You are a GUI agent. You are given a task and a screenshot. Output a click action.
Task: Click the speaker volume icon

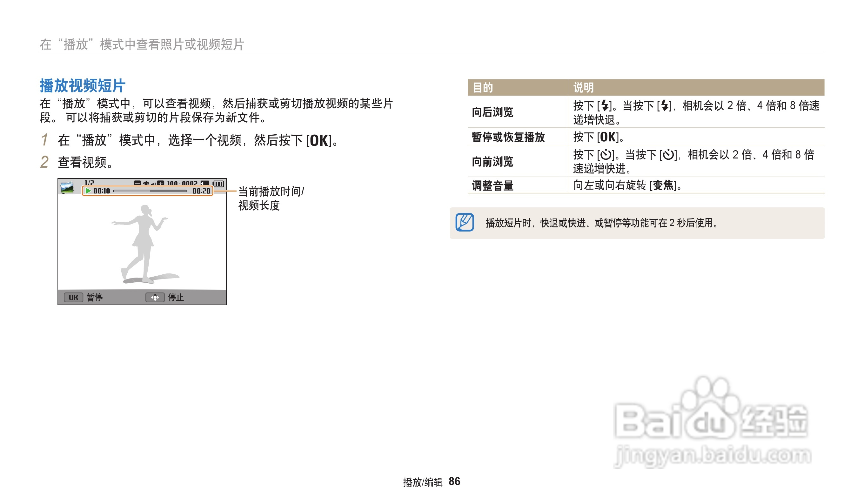tap(146, 184)
